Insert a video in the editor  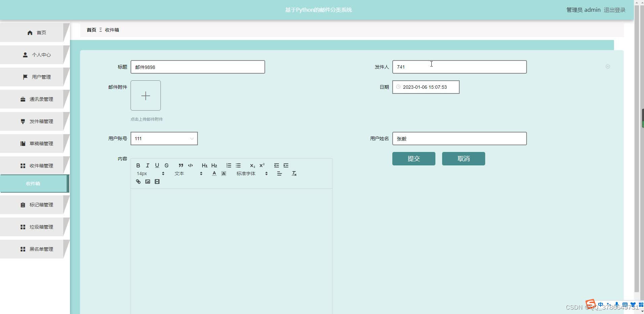(x=157, y=182)
